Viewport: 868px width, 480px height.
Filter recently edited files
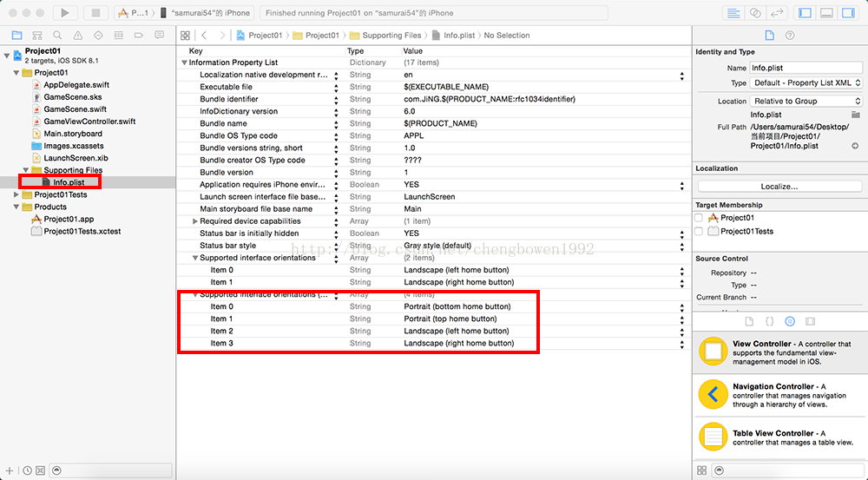pyautogui.click(x=27, y=470)
